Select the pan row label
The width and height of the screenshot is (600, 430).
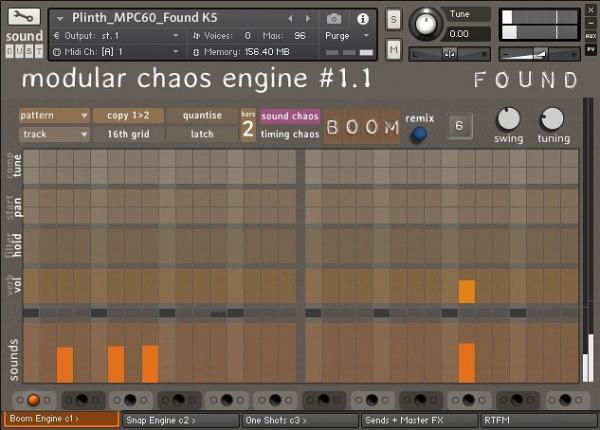(17, 207)
